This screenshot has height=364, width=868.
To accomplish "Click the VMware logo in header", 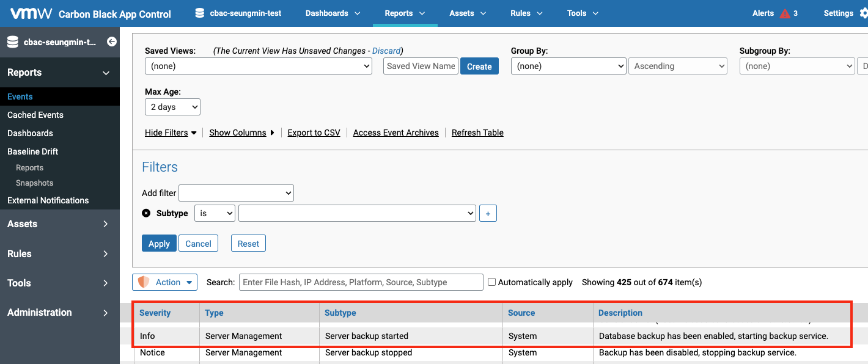I will pos(31,13).
